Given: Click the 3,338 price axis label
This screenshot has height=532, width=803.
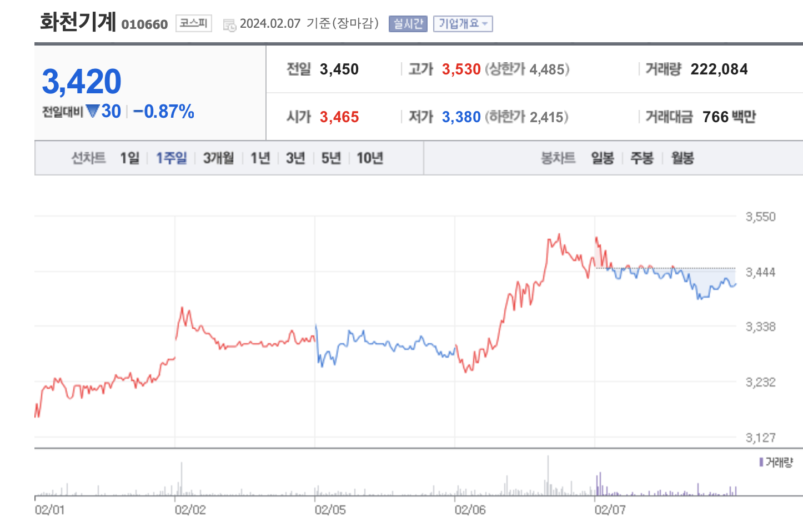Looking at the screenshot, I should [x=760, y=327].
